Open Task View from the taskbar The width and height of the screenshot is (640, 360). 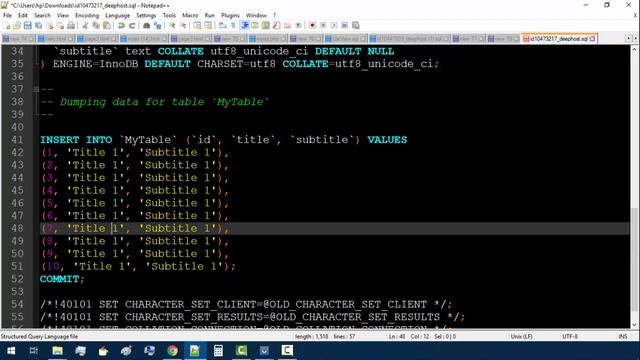coord(34,351)
